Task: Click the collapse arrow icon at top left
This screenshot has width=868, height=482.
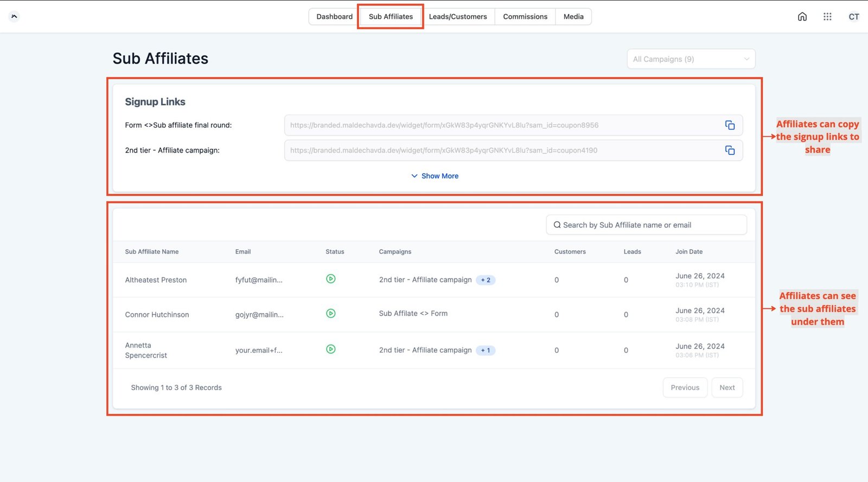Action: pos(14,16)
